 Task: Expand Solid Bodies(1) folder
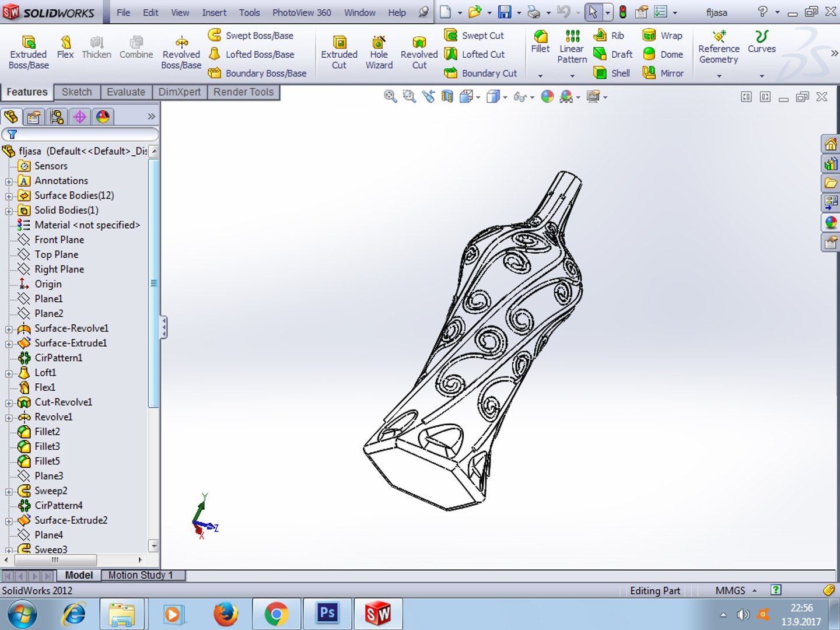(x=9, y=211)
